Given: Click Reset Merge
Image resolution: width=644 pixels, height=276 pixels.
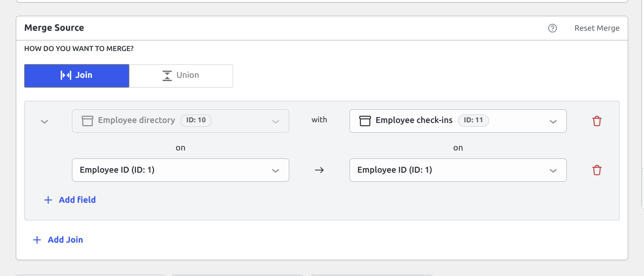Looking at the screenshot, I should coord(597,28).
